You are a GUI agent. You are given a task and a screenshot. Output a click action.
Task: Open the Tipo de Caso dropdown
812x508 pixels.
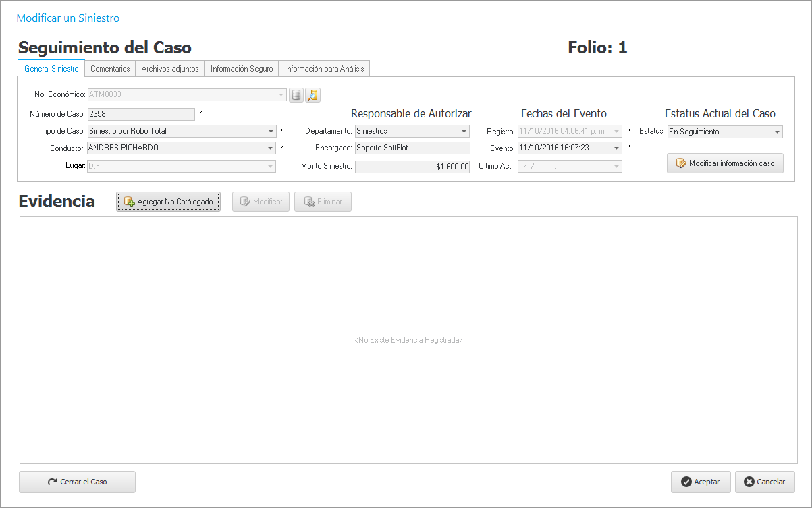271,132
